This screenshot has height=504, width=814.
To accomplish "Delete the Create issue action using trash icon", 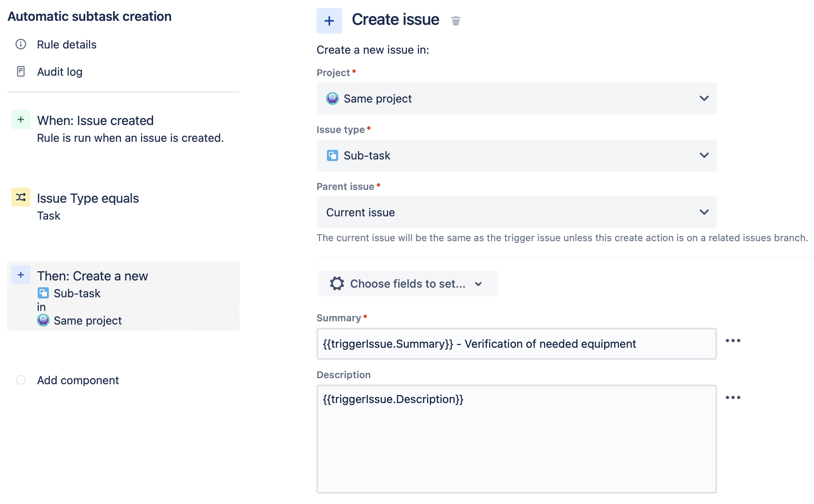I will tap(456, 20).
